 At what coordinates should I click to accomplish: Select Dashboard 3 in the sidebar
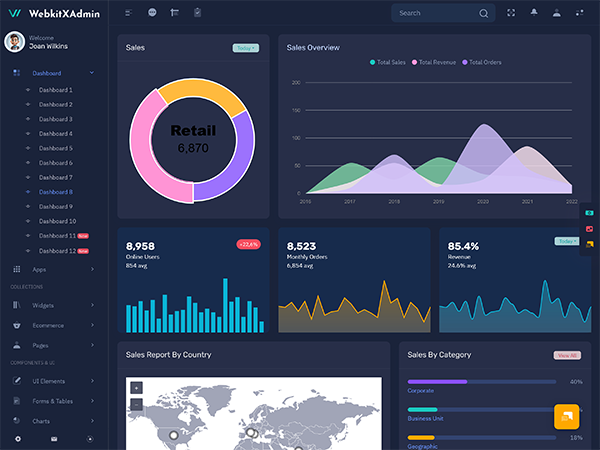point(55,119)
